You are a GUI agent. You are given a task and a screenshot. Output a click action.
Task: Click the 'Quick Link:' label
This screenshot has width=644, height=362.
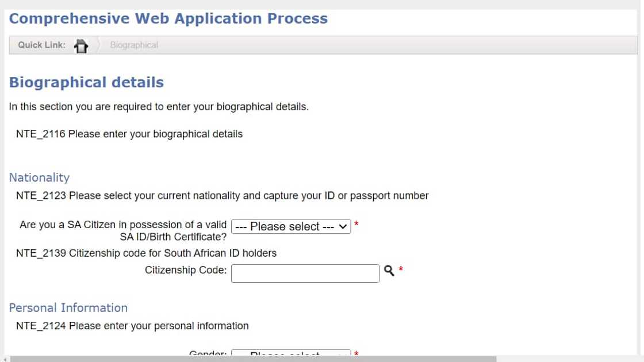(41, 45)
